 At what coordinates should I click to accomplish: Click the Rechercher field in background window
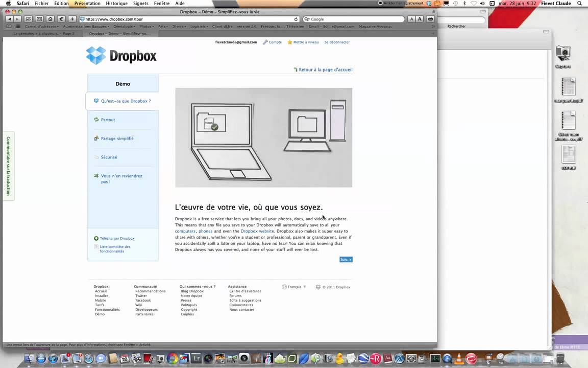tap(462, 20)
